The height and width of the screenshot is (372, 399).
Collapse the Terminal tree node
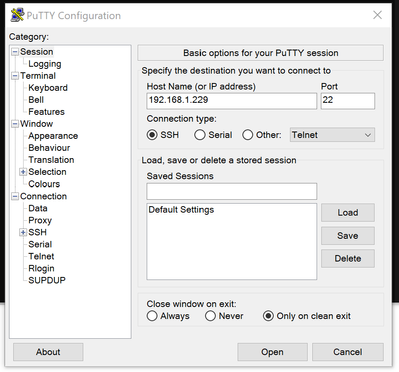pos(15,76)
